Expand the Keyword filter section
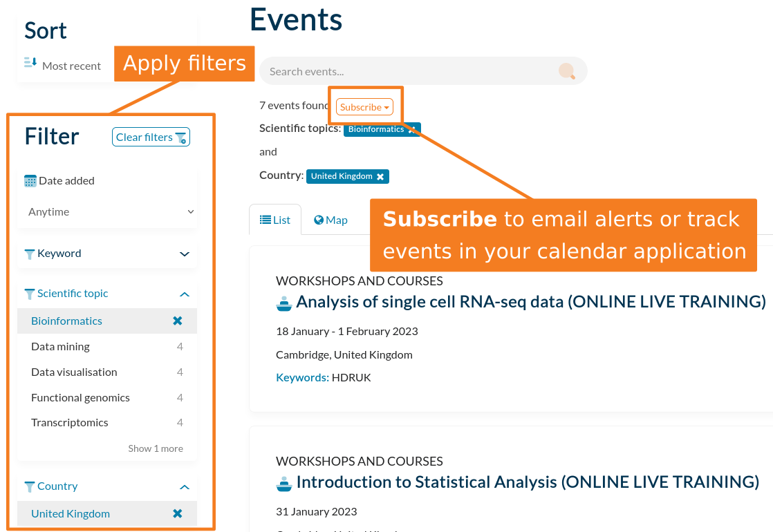773x532 pixels. (185, 254)
